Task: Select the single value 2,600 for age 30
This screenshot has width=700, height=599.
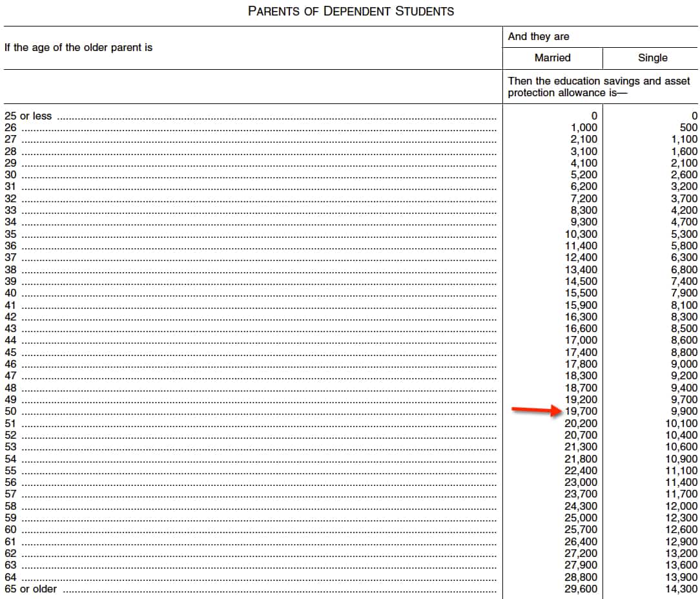Action: tap(684, 175)
